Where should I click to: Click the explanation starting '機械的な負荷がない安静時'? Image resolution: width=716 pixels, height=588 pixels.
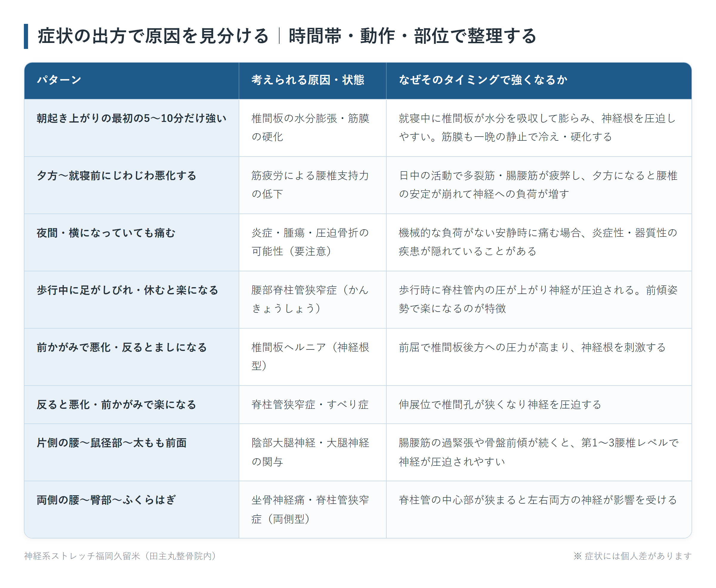pyautogui.click(x=539, y=242)
